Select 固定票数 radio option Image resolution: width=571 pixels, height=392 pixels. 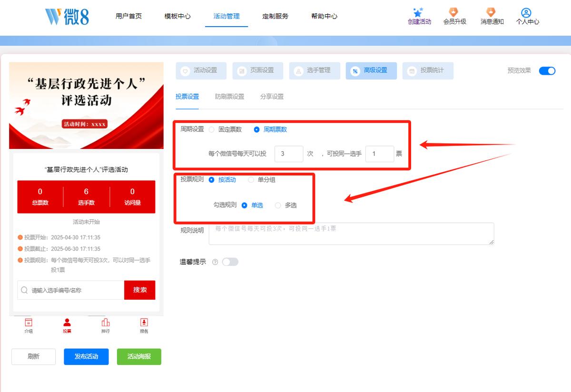212,129
